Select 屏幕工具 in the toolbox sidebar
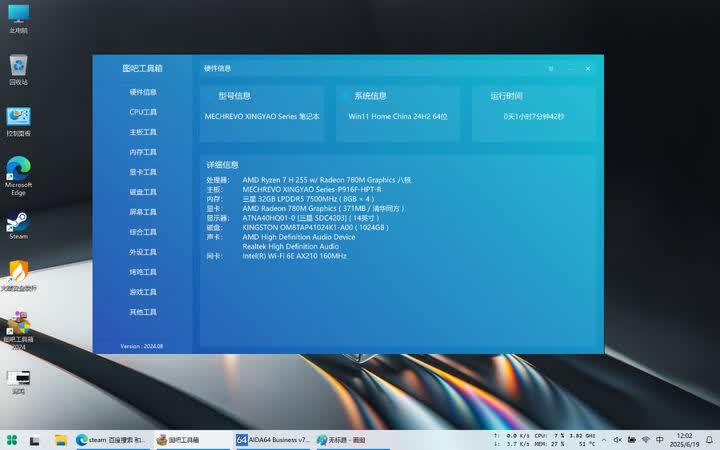This screenshot has width=720, height=450. (x=143, y=212)
